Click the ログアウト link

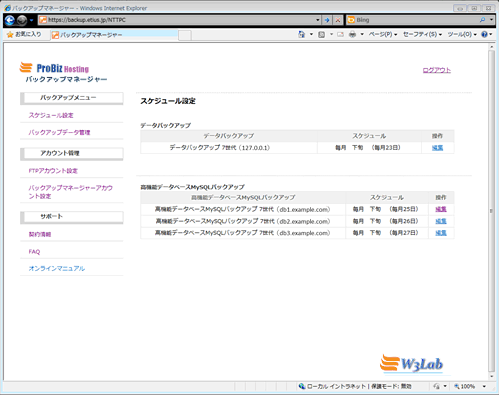pos(437,70)
